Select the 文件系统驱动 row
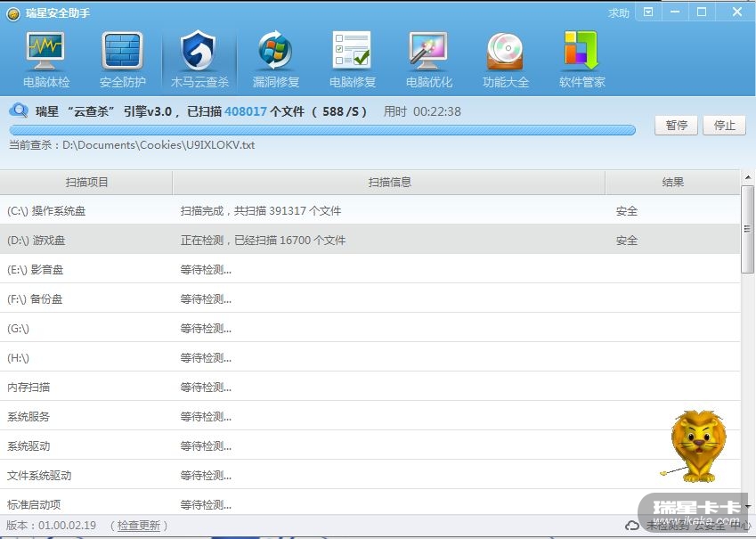Screen dimensions: 756x539 370,476
